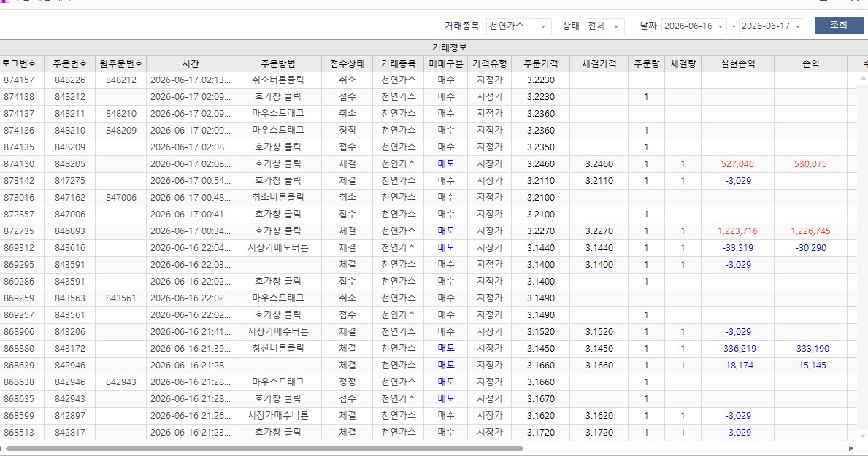Select log number 869257

(x=19, y=315)
